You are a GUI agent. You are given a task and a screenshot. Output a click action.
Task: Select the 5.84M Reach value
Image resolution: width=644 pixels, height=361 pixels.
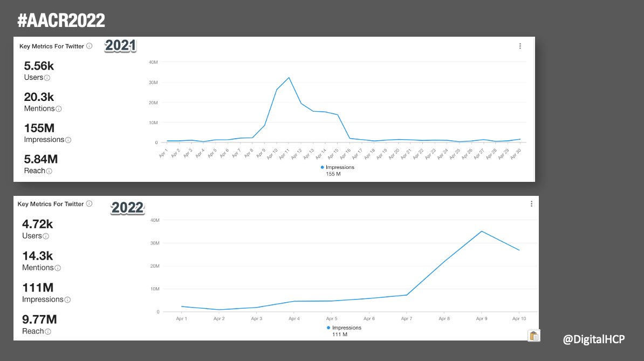[x=40, y=159]
